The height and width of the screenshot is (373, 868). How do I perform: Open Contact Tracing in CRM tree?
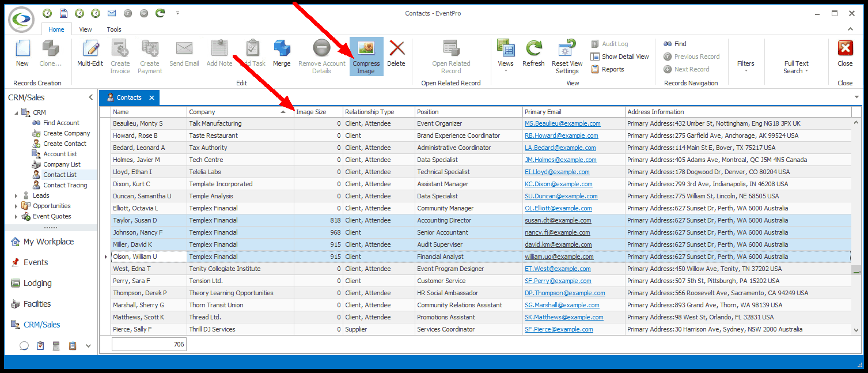click(65, 185)
